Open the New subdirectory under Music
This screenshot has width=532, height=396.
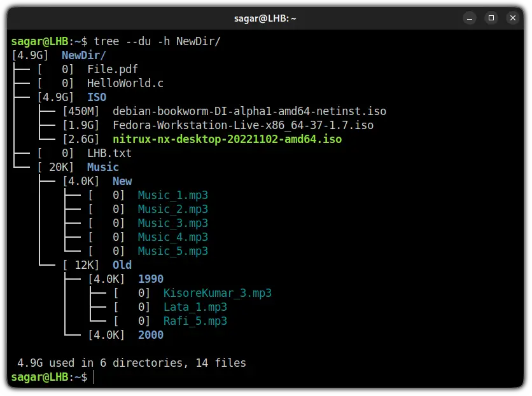coord(122,181)
